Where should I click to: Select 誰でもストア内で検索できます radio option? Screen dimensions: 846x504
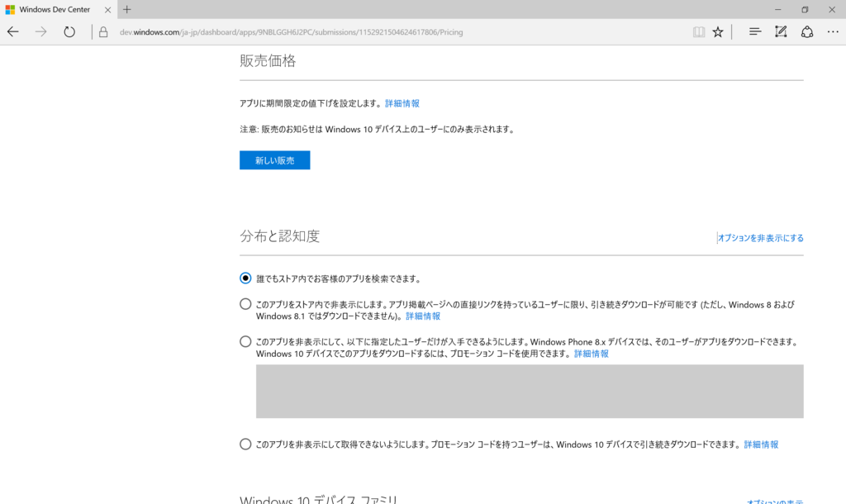245,278
